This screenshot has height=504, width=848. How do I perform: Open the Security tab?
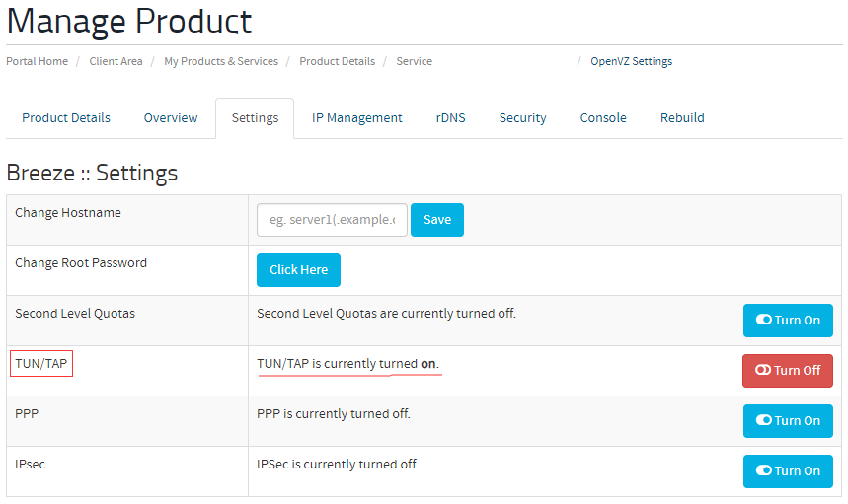pos(522,117)
